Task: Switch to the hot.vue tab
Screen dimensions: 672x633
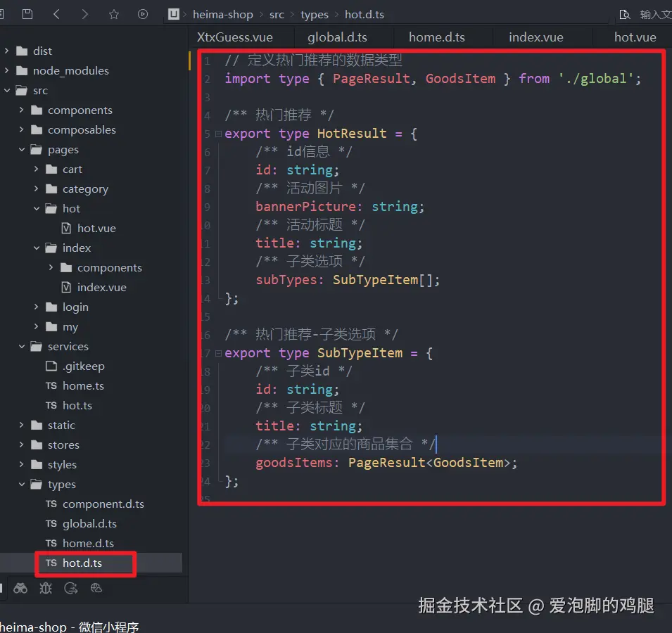Action: coord(635,37)
